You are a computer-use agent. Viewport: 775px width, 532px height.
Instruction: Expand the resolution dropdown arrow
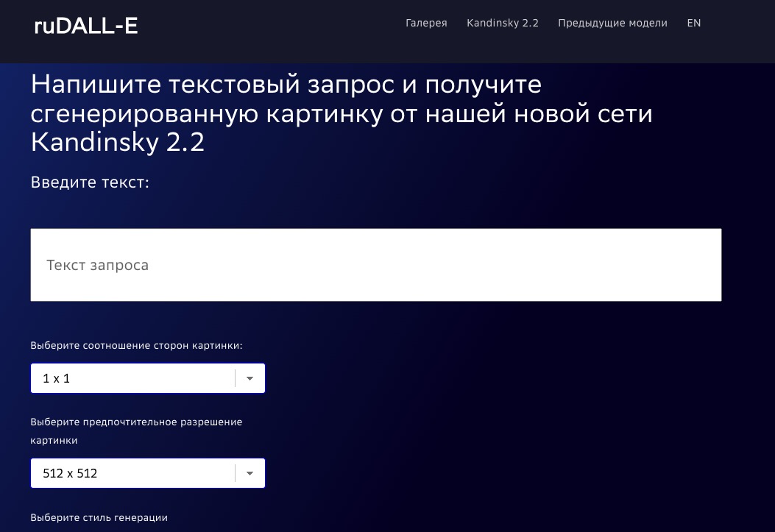[x=250, y=473]
